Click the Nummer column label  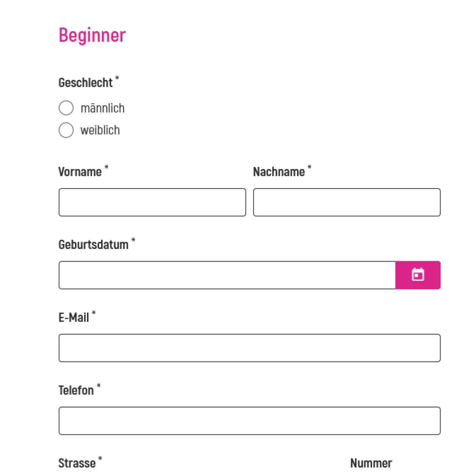pyautogui.click(x=371, y=463)
